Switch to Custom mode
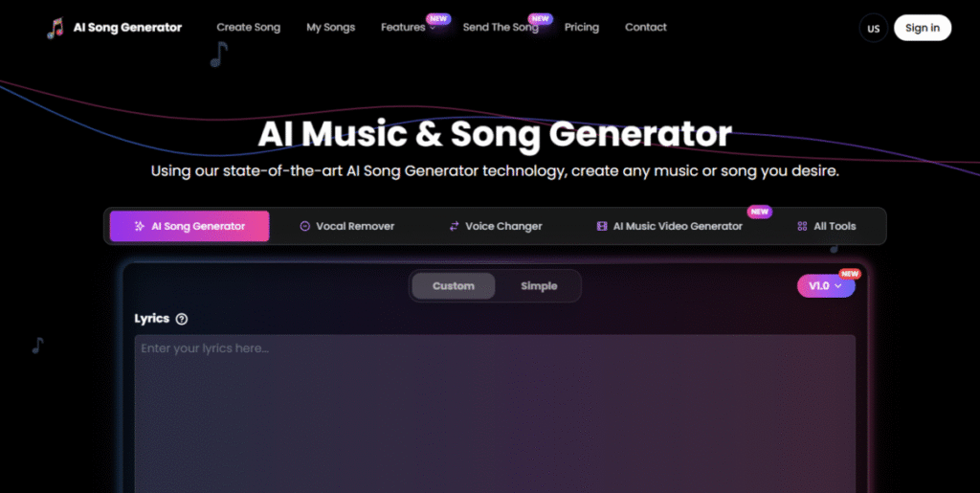The image size is (980, 493). [x=453, y=286]
